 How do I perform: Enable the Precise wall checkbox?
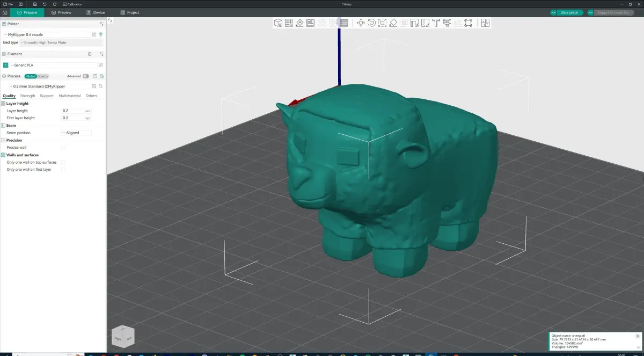pyautogui.click(x=63, y=147)
